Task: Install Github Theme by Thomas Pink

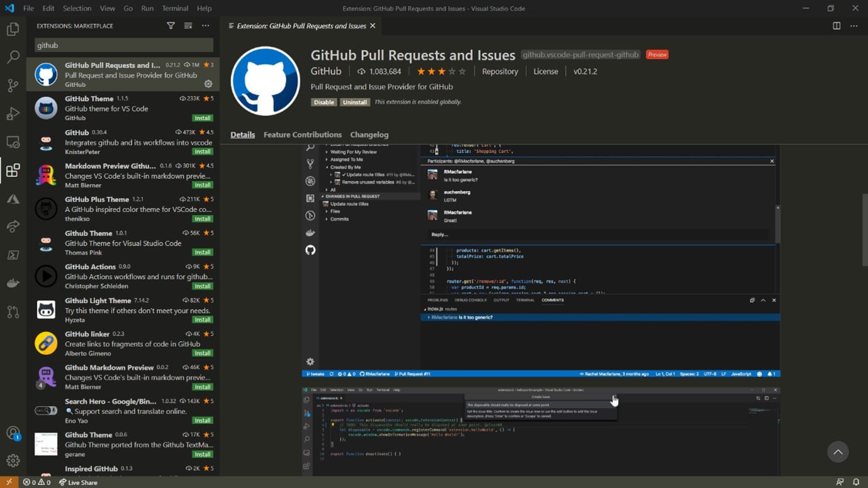Action: click(203, 252)
